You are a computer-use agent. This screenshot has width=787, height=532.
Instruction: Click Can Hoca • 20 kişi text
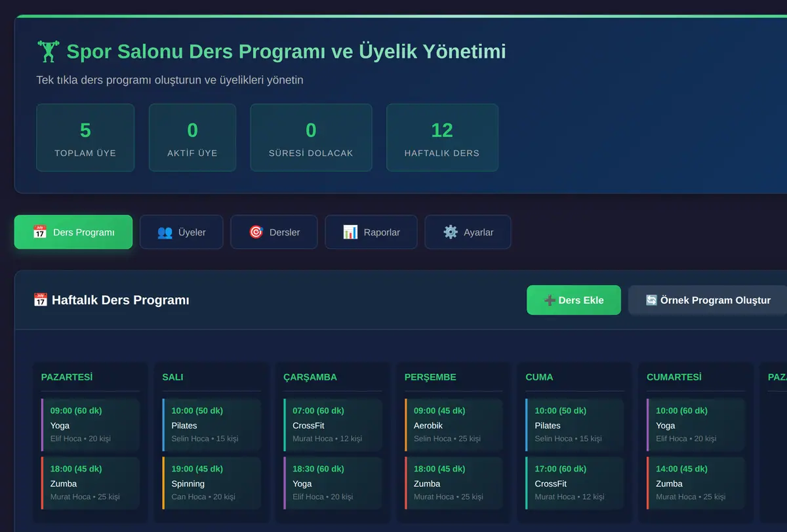tap(203, 497)
